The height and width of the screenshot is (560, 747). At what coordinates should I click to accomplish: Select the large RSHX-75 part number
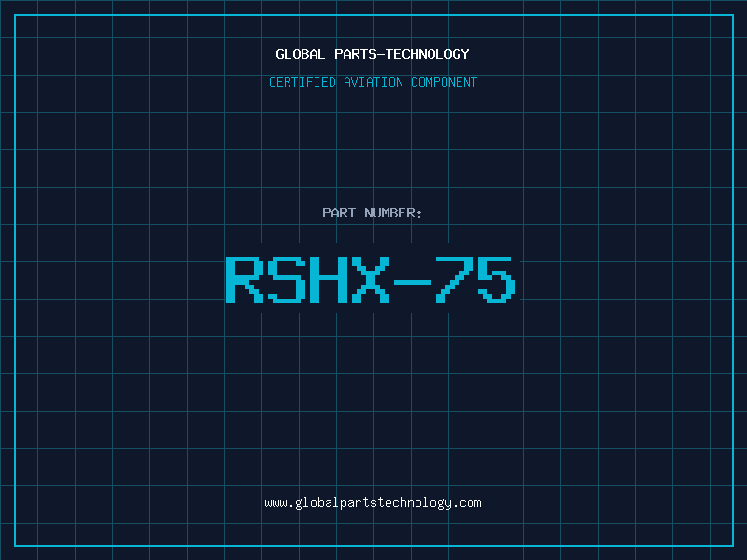pos(371,280)
